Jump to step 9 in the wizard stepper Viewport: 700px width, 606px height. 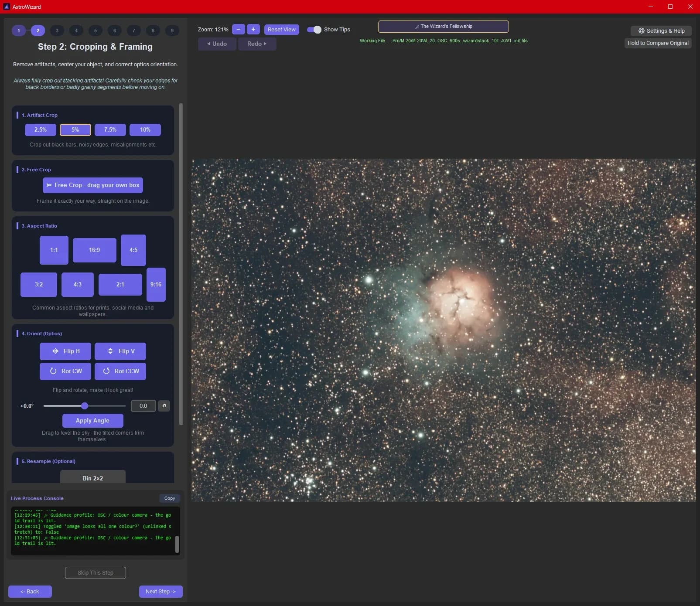tap(172, 31)
